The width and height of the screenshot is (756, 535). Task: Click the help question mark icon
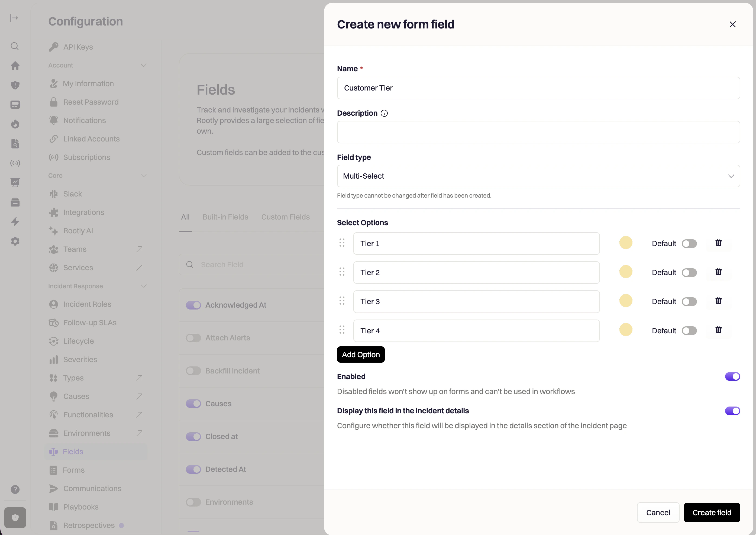(15, 489)
